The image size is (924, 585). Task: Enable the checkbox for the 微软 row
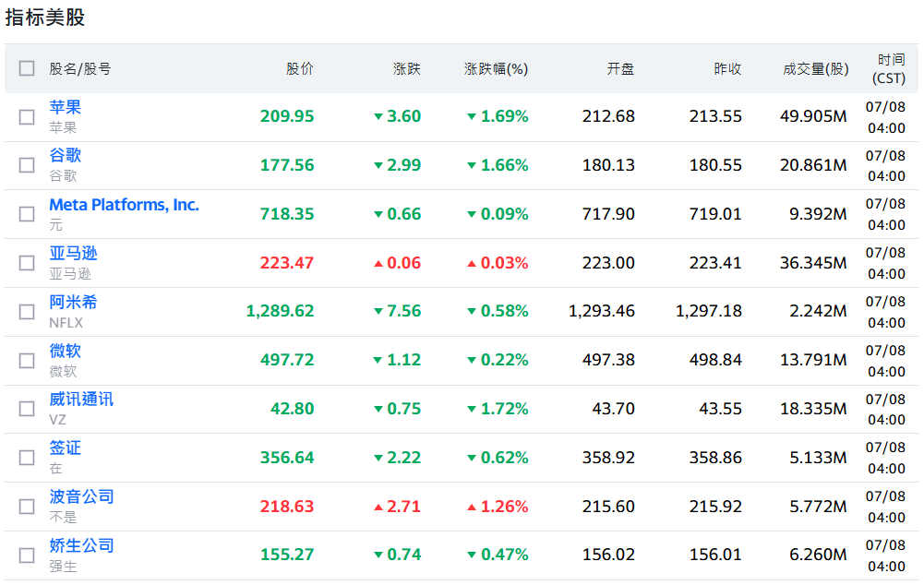27,361
